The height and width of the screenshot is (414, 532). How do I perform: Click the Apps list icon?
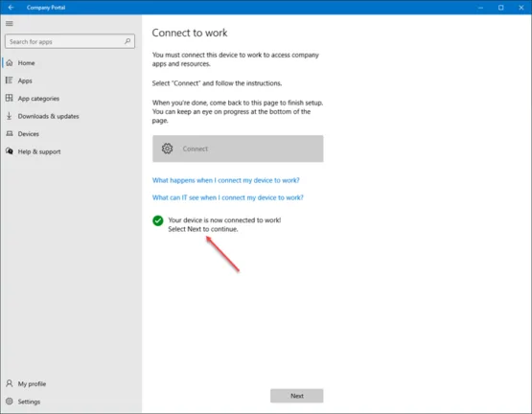pos(10,80)
